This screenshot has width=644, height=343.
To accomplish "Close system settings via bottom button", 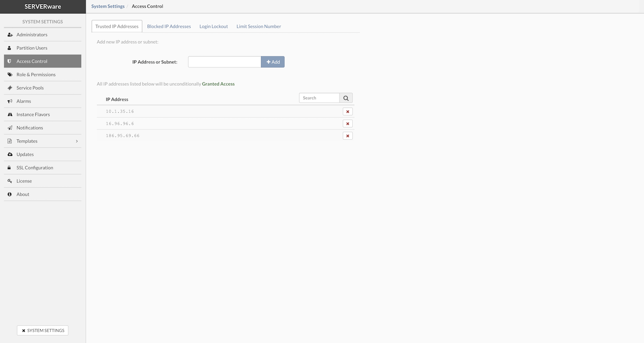I will coord(43,330).
